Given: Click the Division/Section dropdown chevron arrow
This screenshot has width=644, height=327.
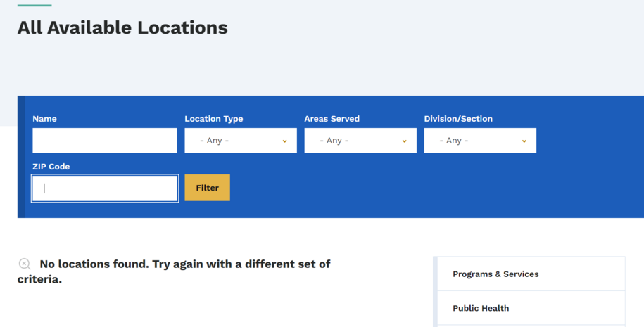Looking at the screenshot, I should (524, 141).
